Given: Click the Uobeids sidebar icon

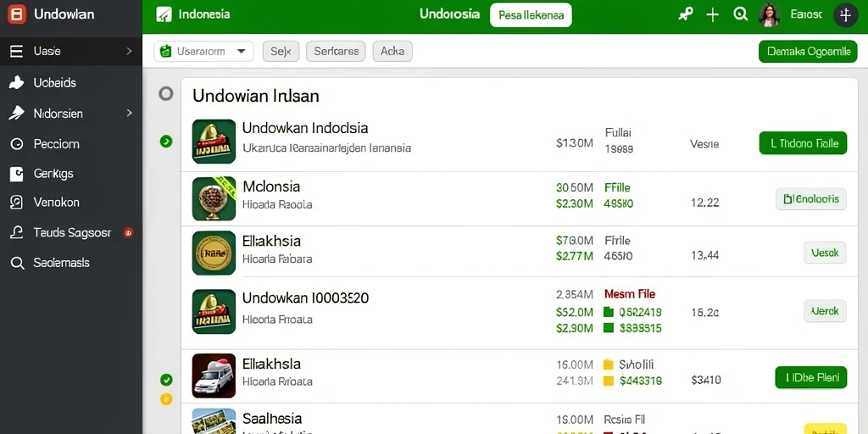Looking at the screenshot, I should [x=17, y=83].
